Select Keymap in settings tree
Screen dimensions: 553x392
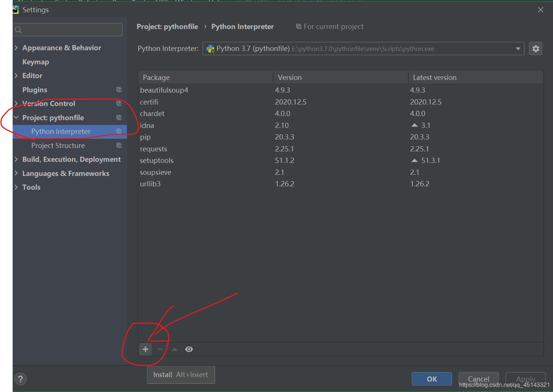(x=36, y=62)
